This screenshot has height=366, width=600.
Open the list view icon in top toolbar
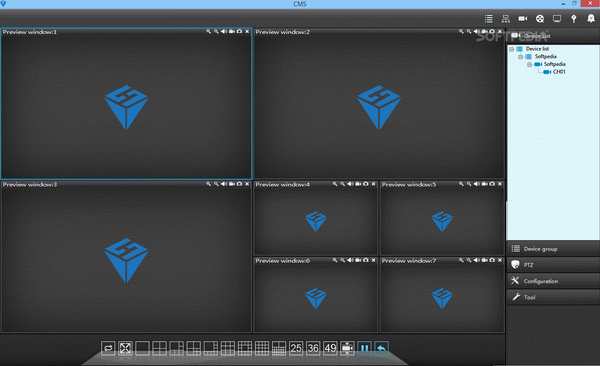click(x=489, y=19)
